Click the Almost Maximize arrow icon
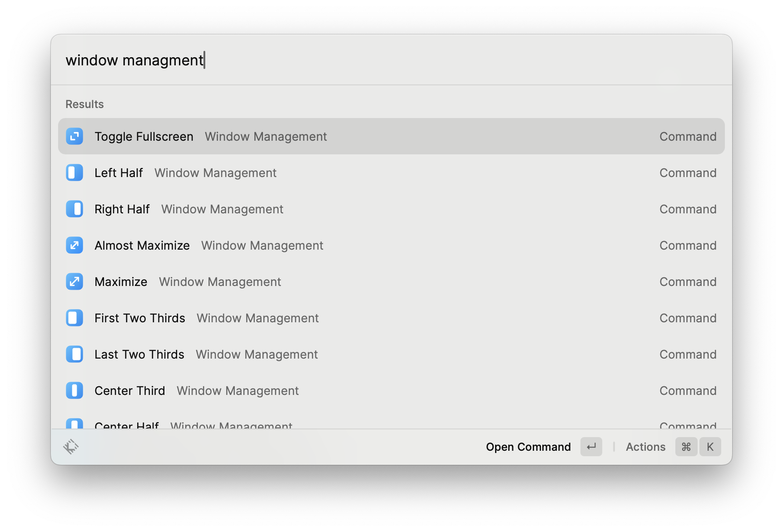The width and height of the screenshot is (783, 532). [74, 245]
